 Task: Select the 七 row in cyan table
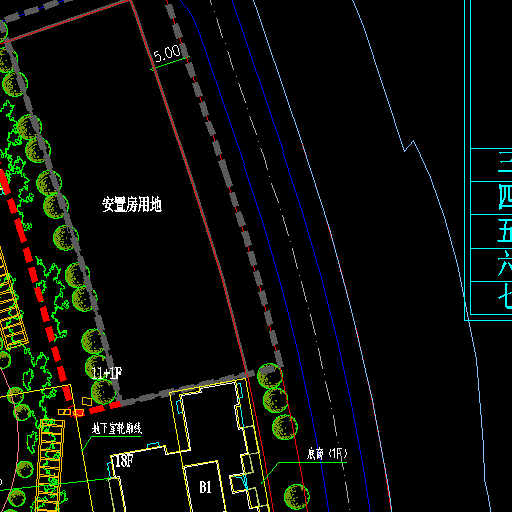pyautogui.click(x=491, y=298)
